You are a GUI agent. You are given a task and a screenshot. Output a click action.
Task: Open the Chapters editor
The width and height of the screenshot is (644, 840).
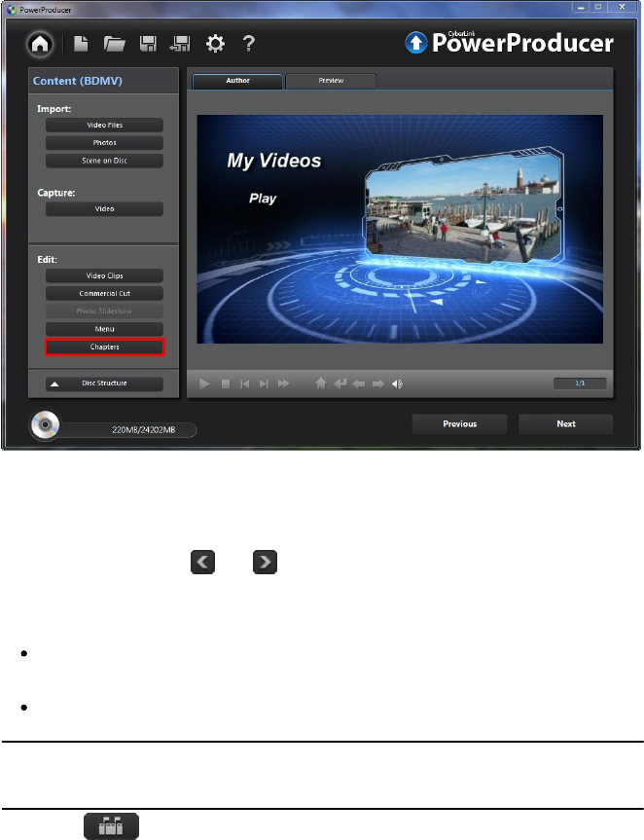104,347
